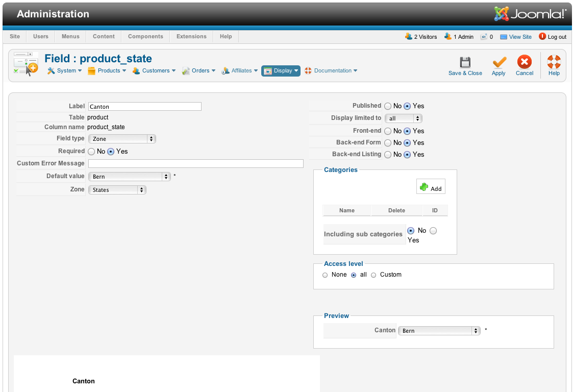Open the Zone States dropdown
Viewport: 573px width, 392px height.
click(x=117, y=190)
